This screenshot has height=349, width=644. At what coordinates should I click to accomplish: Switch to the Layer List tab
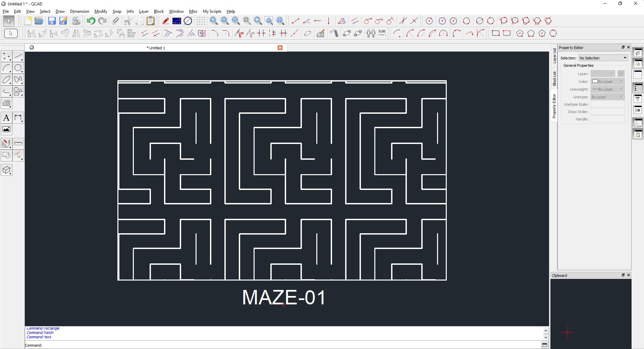[x=554, y=56]
